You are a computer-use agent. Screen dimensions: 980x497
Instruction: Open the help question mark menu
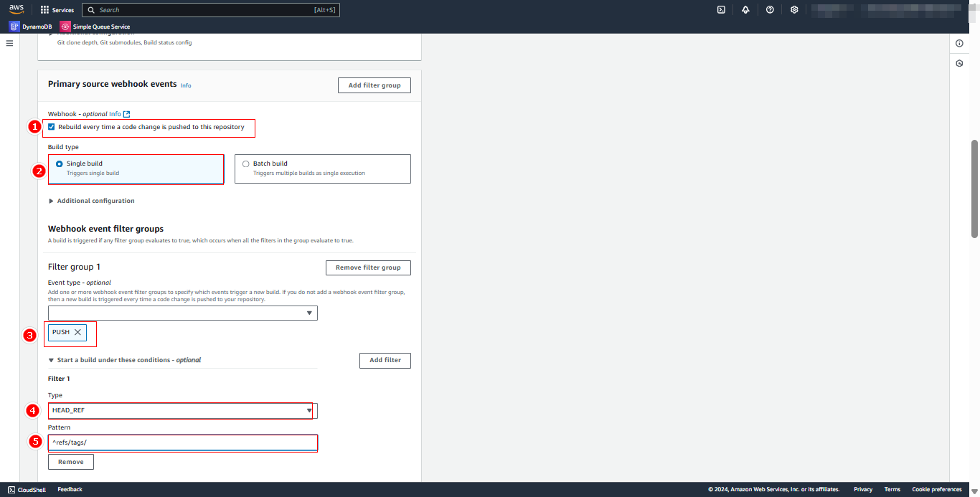tap(770, 10)
